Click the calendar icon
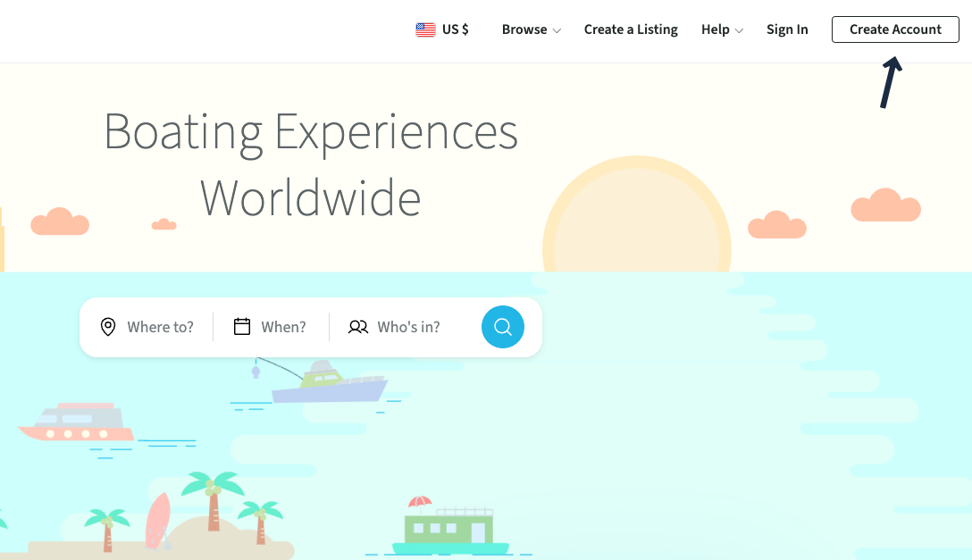This screenshot has height=560, width=972. coord(242,327)
